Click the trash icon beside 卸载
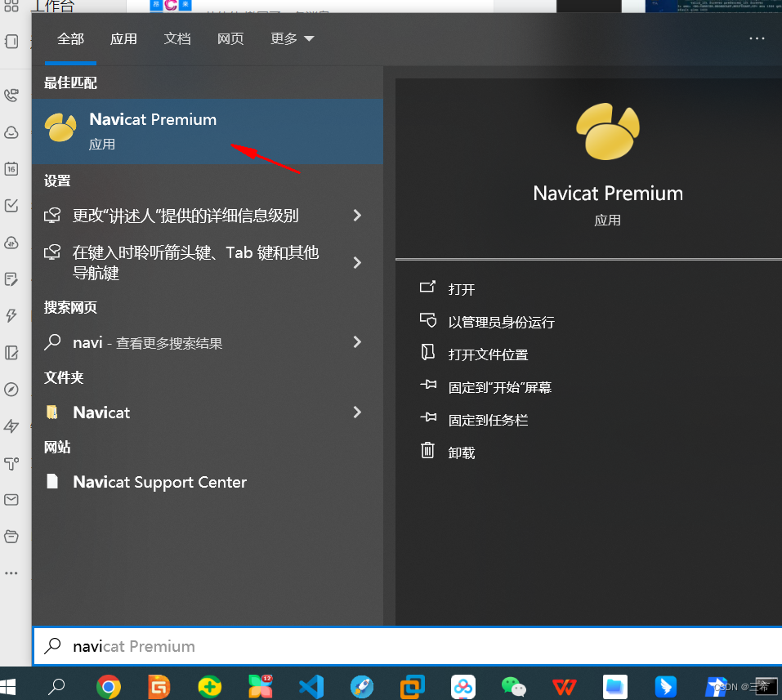This screenshot has width=782, height=700. [427, 450]
